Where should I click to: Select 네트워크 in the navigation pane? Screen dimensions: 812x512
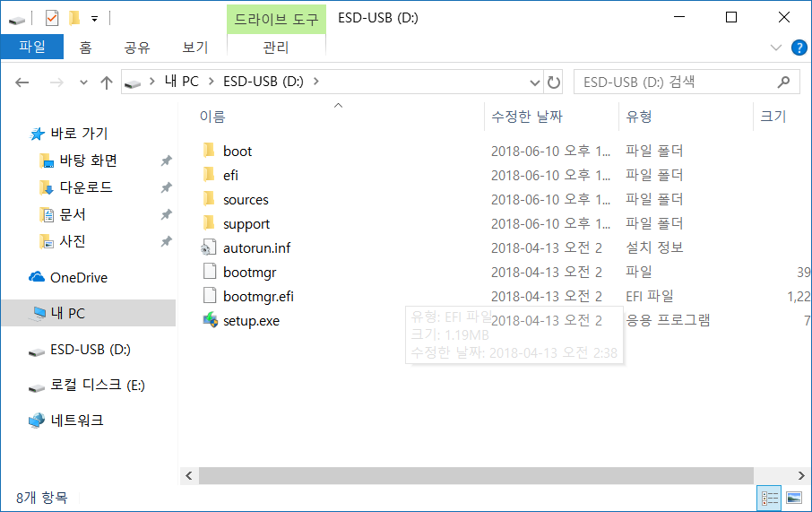(x=77, y=421)
